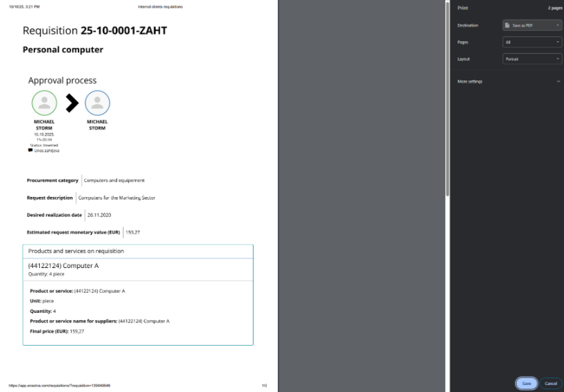Click the Approval process section heading
Image resolution: width=564 pixels, height=392 pixels.
[62, 81]
